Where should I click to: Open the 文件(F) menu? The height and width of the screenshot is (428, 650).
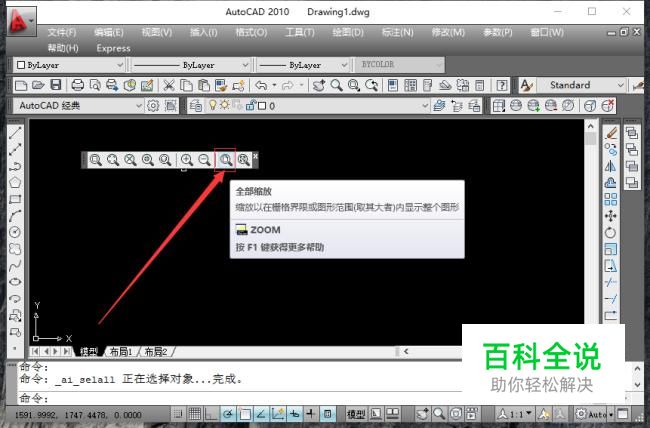point(61,32)
